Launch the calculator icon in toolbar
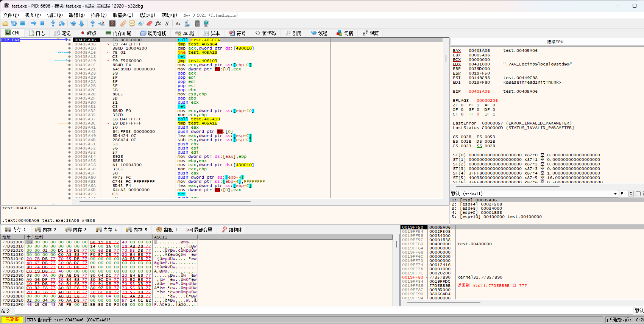Viewport: 644px width, 324px height. [x=197, y=23]
